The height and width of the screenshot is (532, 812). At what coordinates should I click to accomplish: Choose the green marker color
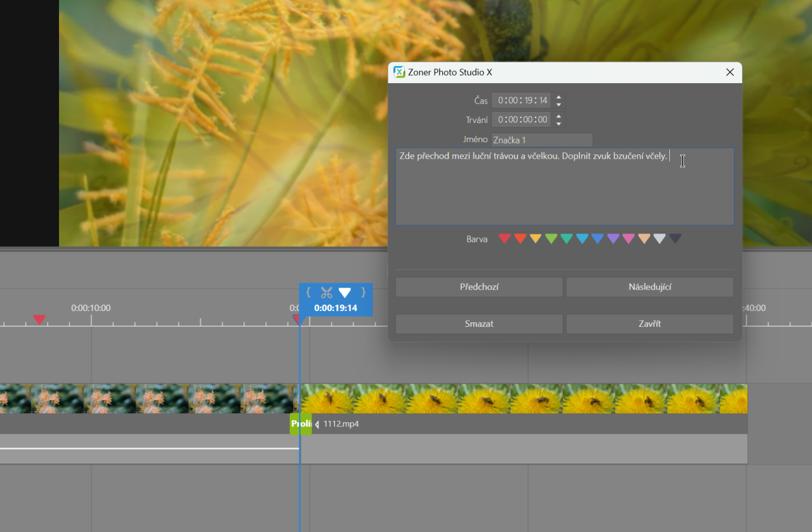point(551,239)
